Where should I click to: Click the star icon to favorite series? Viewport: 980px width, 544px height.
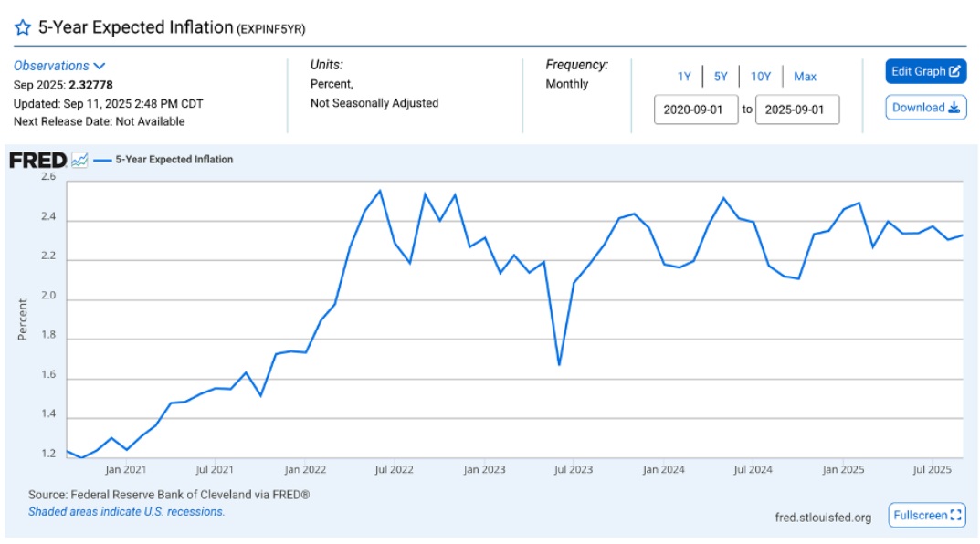[23, 27]
